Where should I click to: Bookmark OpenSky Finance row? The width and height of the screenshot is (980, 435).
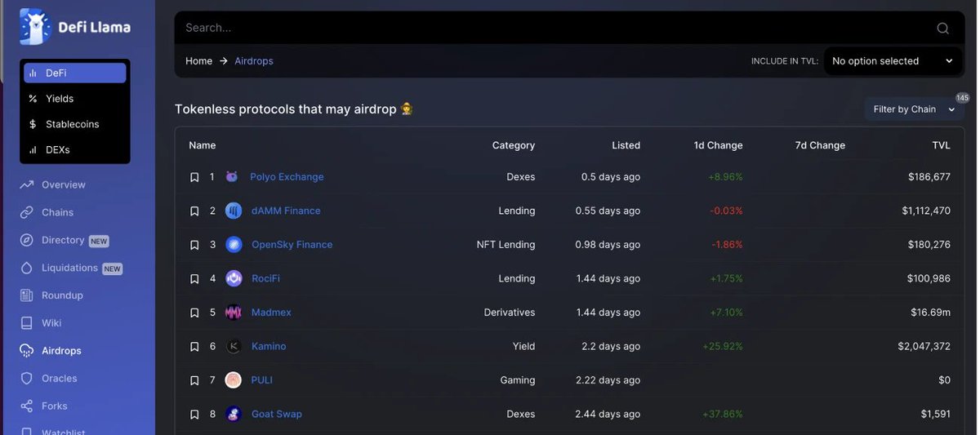click(194, 245)
